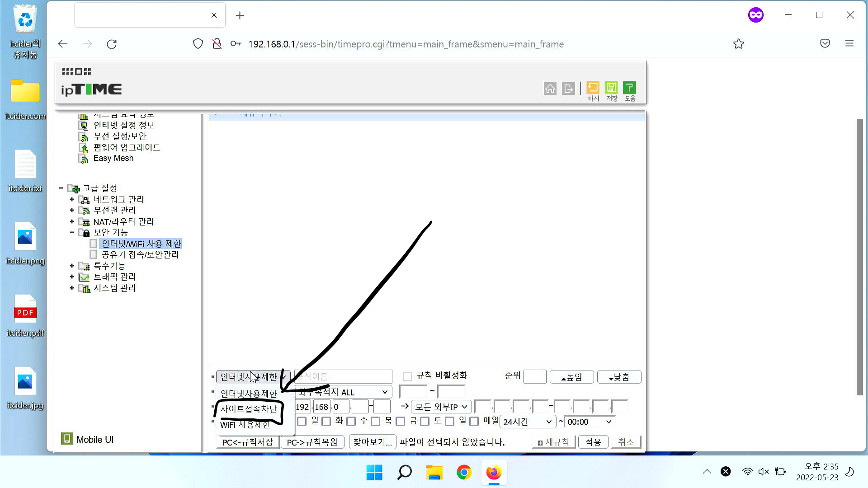Open the 도움 help icon
The height and width of the screenshot is (488, 868).
(x=629, y=91)
